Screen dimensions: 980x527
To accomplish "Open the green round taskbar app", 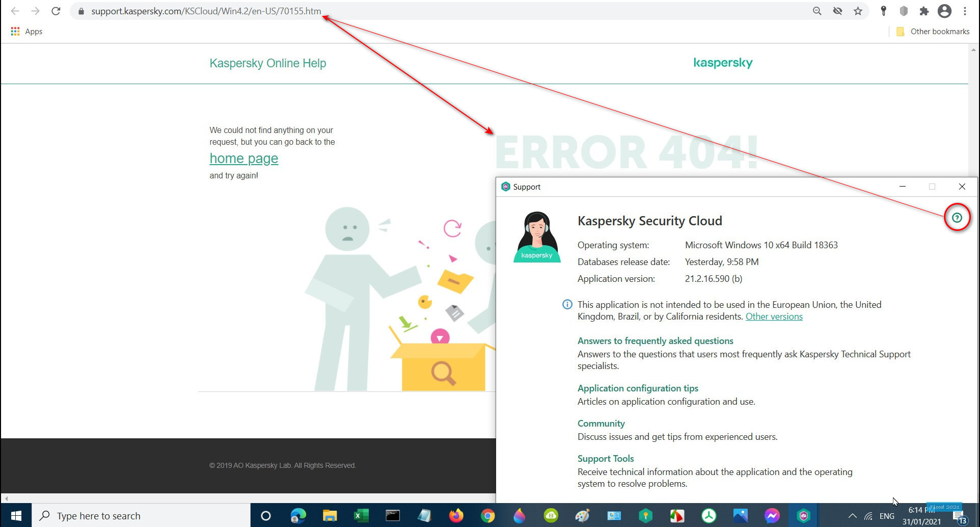I will (x=551, y=516).
